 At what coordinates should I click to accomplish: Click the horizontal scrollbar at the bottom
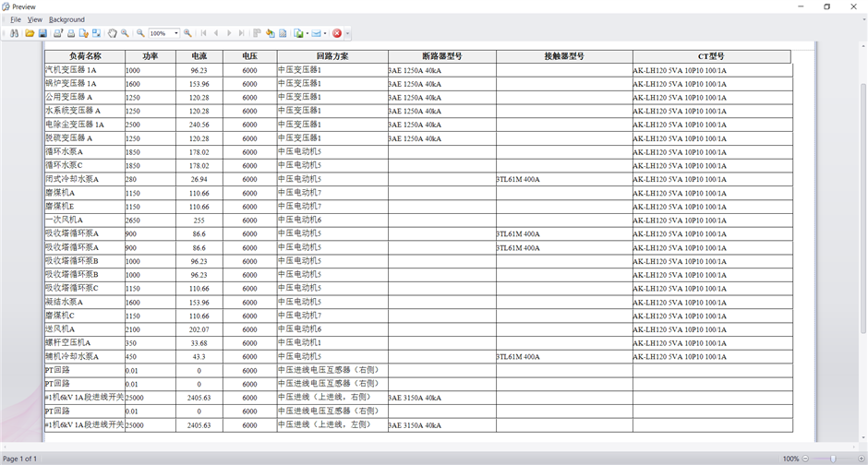(x=429, y=446)
